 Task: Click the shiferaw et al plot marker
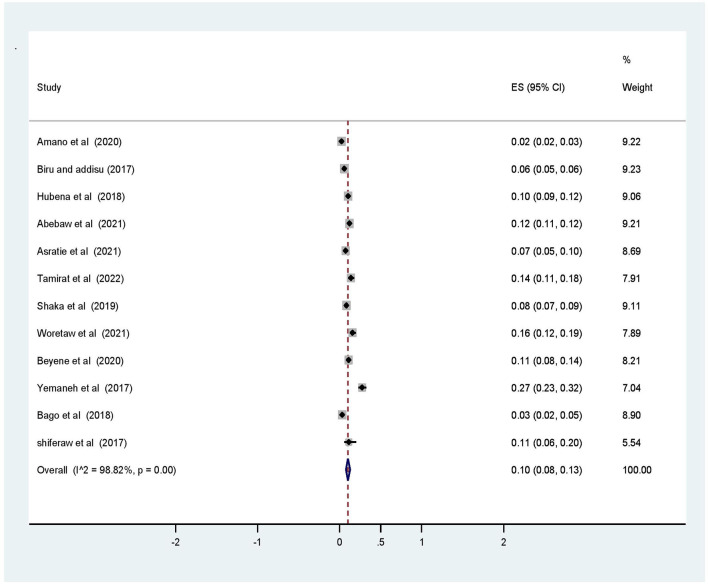(x=349, y=442)
